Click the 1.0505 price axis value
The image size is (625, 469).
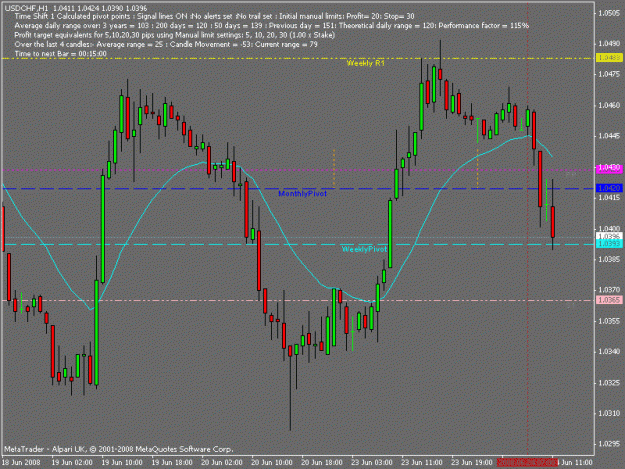[609, 13]
